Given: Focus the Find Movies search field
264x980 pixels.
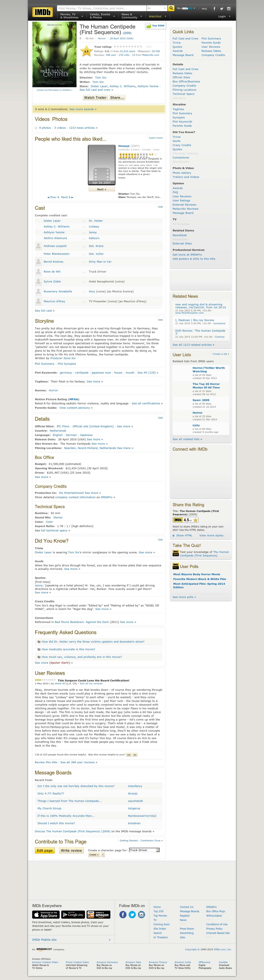Looking at the screenshot, I should coord(101,8).
